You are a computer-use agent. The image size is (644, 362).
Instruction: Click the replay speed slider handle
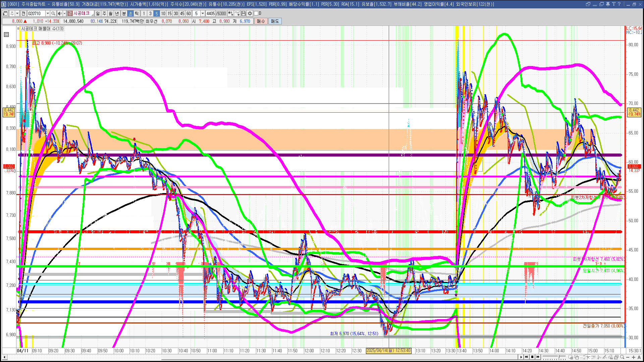tap(559, 357)
